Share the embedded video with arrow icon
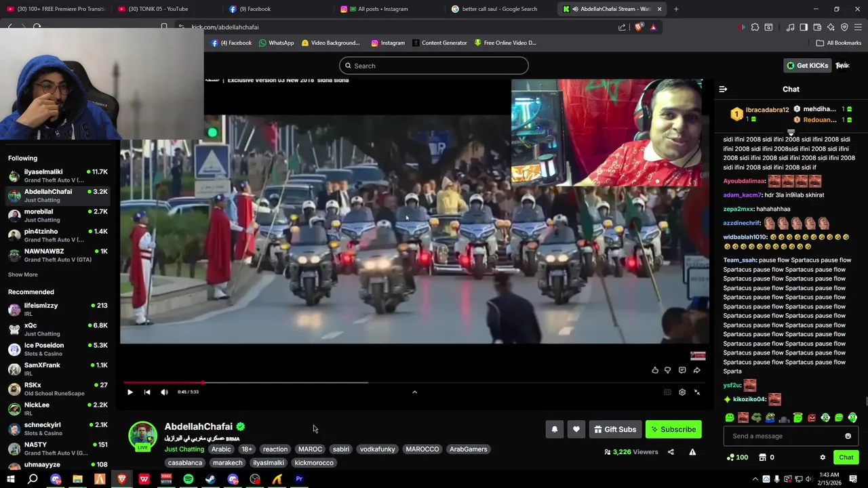The height and width of the screenshot is (488, 868). tap(696, 370)
